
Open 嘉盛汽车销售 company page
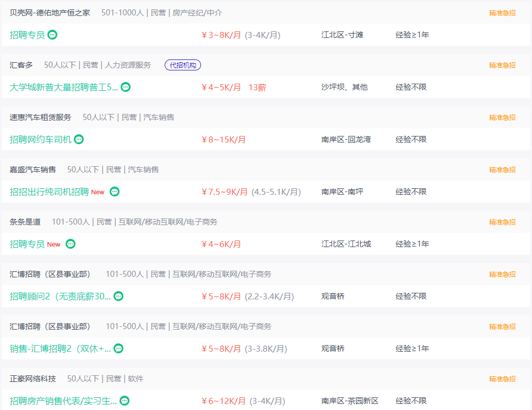tap(32, 170)
